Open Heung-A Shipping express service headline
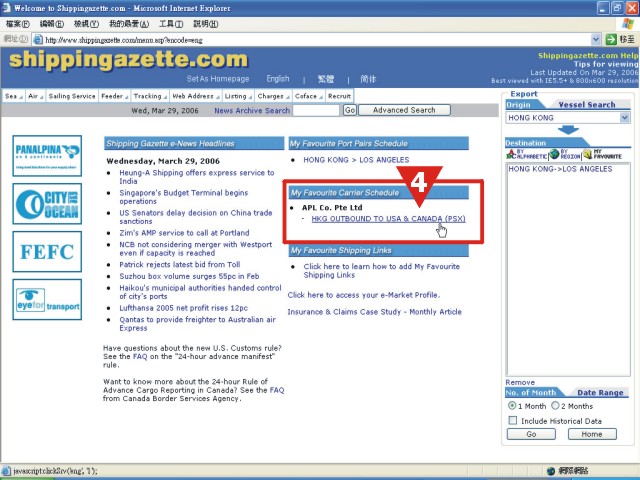The image size is (640, 480). tap(197, 177)
